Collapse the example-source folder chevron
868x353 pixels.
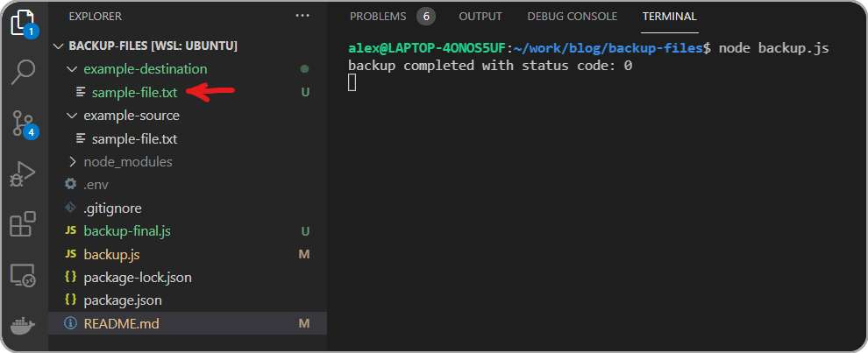coord(72,116)
